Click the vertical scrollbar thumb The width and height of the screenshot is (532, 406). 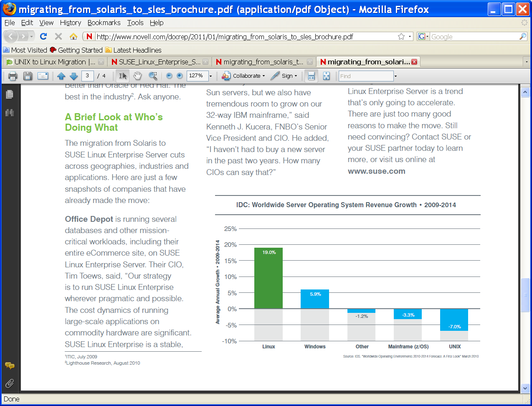(525, 295)
